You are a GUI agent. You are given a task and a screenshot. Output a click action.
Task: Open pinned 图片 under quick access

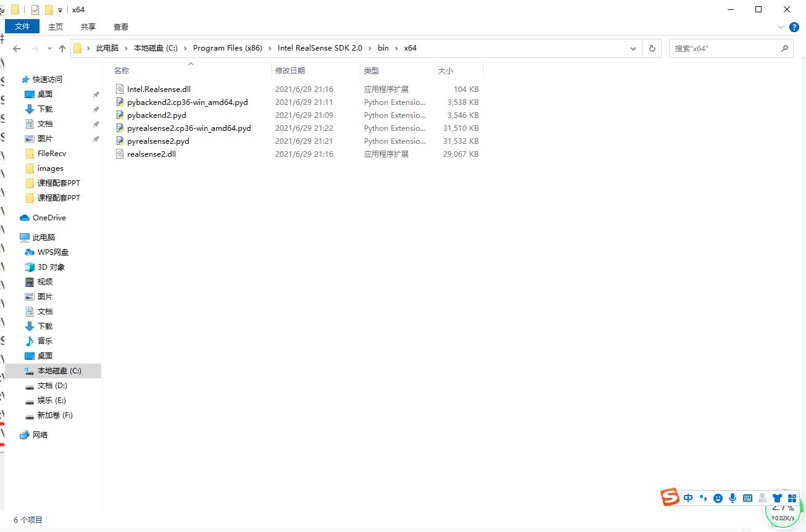click(x=45, y=138)
